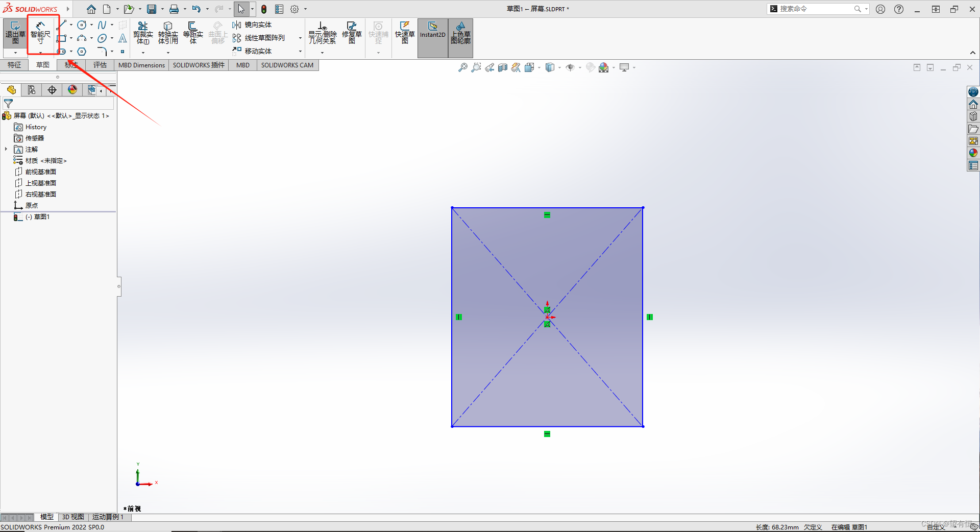
Task: Select the Smart Dimension (智能尺寸) tool
Action: click(40, 34)
